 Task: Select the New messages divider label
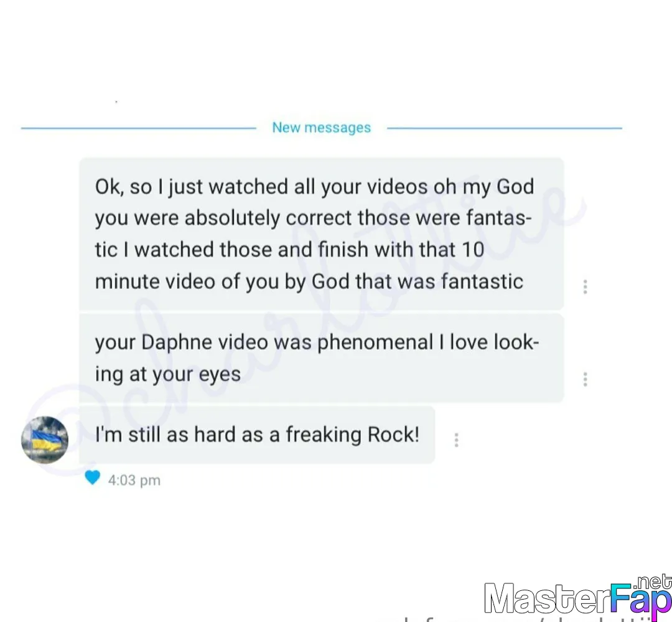tap(322, 128)
